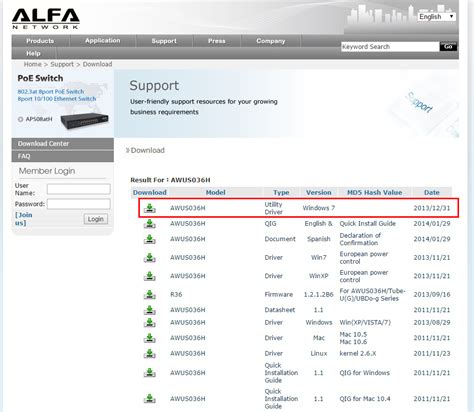The width and height of the screenshot is (474, 412).
Task: Click the Download column header
Action: [x=150, y=192]
